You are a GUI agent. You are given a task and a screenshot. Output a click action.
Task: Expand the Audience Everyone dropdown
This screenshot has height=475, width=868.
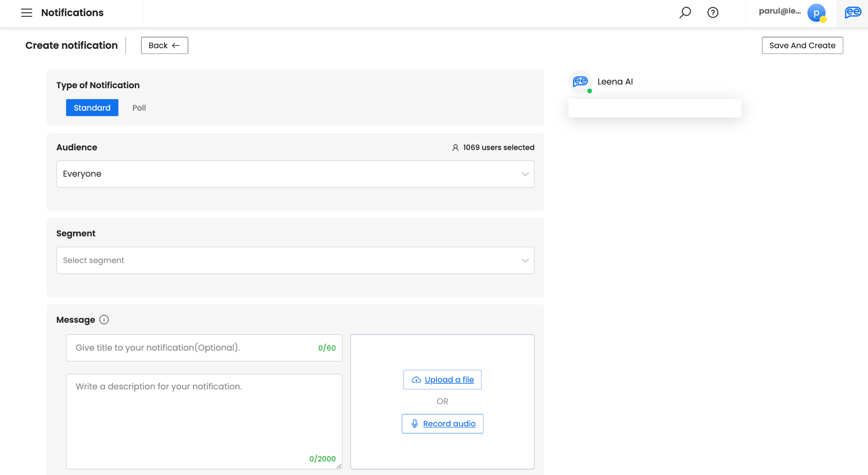288,174
